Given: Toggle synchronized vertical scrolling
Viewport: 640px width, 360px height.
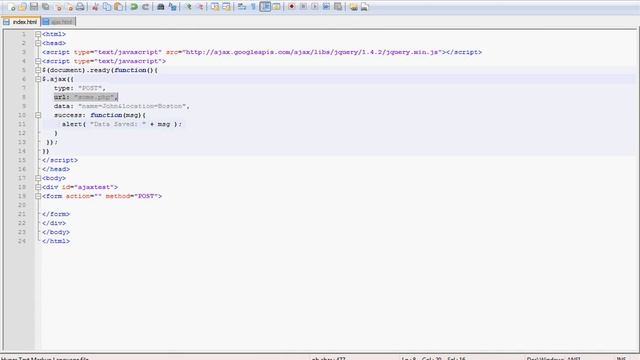Looking at the screenshot, I should (x=215, y=7).
